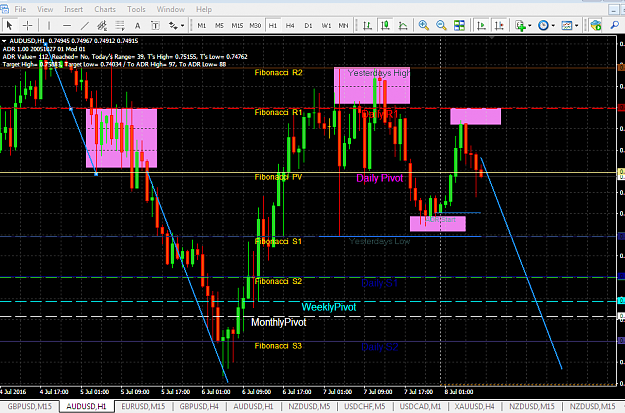Click the 'Fibonacci R2' label

279,73
